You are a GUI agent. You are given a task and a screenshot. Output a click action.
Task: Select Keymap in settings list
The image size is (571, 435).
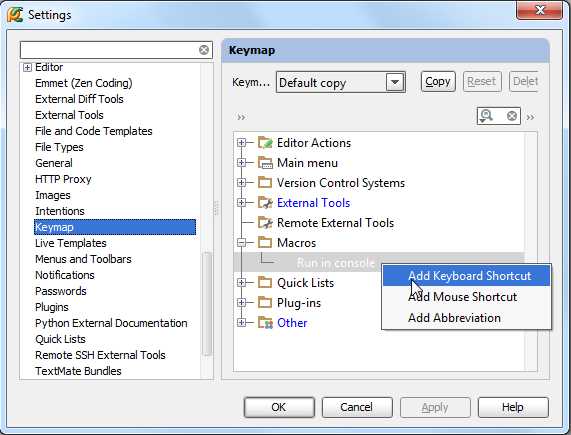point(115,227)
